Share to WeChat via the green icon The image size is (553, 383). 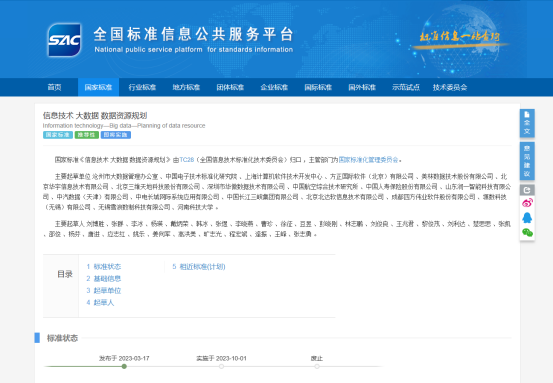click(x=527, y=232)
